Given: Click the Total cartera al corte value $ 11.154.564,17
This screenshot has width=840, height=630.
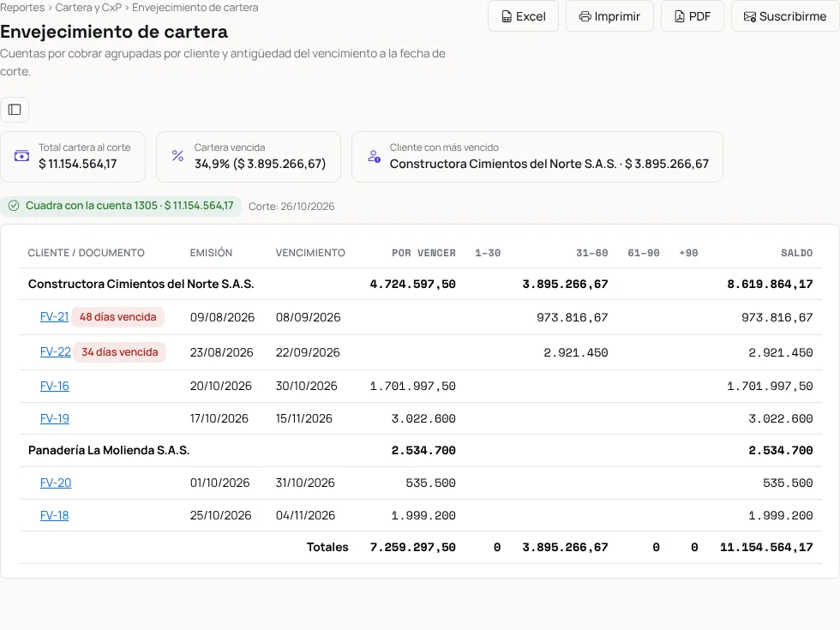Looking at the screenshot, I should coord(78,164).
